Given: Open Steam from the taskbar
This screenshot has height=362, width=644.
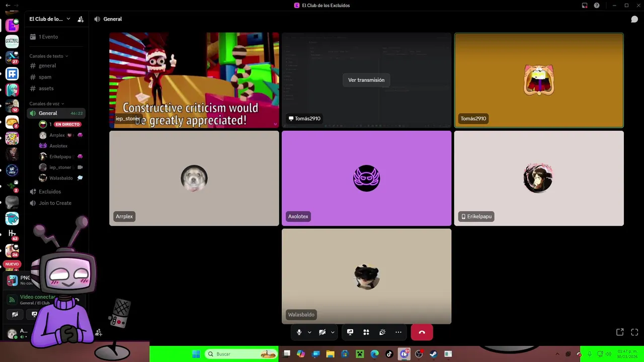Looking at the screenshot, I should [x=433, y=354].
